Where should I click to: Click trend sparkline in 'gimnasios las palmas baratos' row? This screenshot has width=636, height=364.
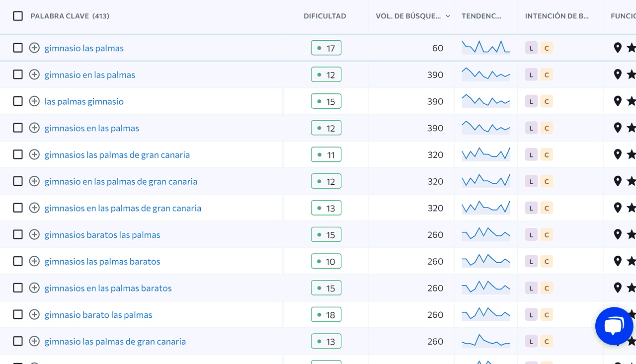pyautogui.click(x=486, y=260)
